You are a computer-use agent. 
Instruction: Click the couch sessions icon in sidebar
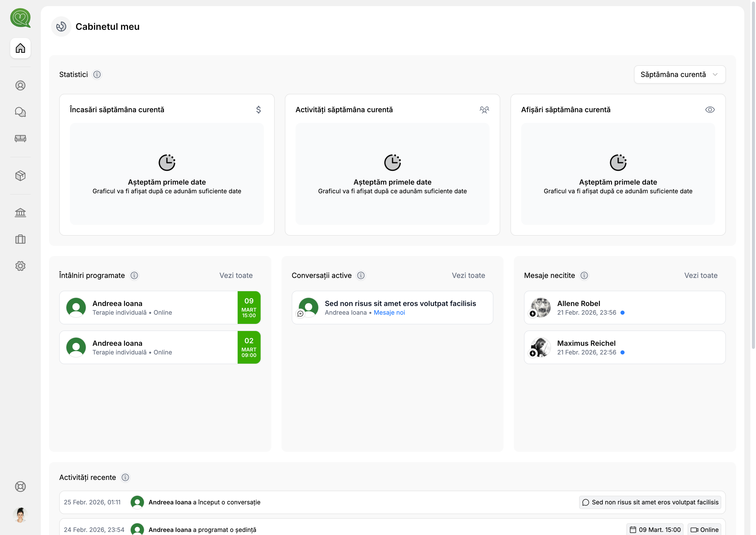click(x=20, y=138)
